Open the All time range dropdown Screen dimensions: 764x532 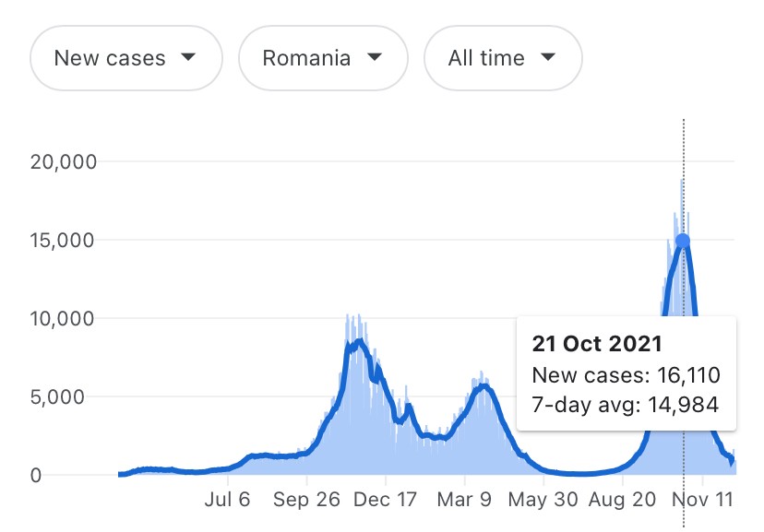point(503,58)
